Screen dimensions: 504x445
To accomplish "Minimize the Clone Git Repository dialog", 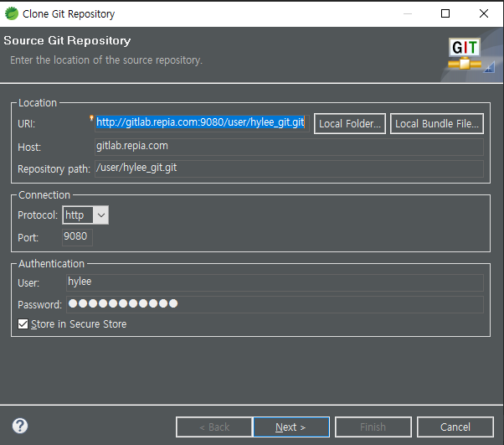I will 407,13.
